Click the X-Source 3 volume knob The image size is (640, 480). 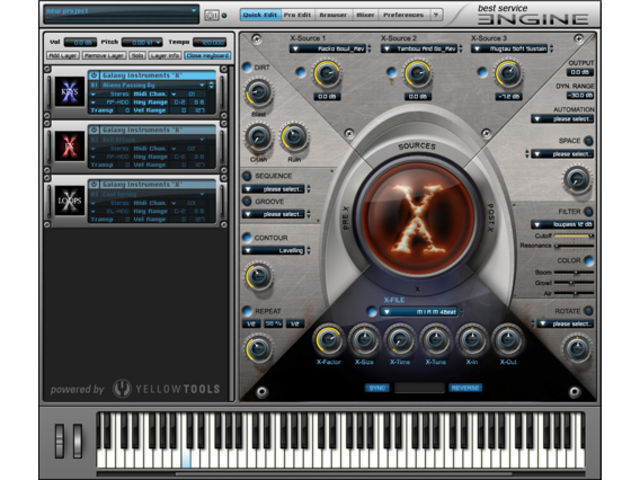point(509,74)
